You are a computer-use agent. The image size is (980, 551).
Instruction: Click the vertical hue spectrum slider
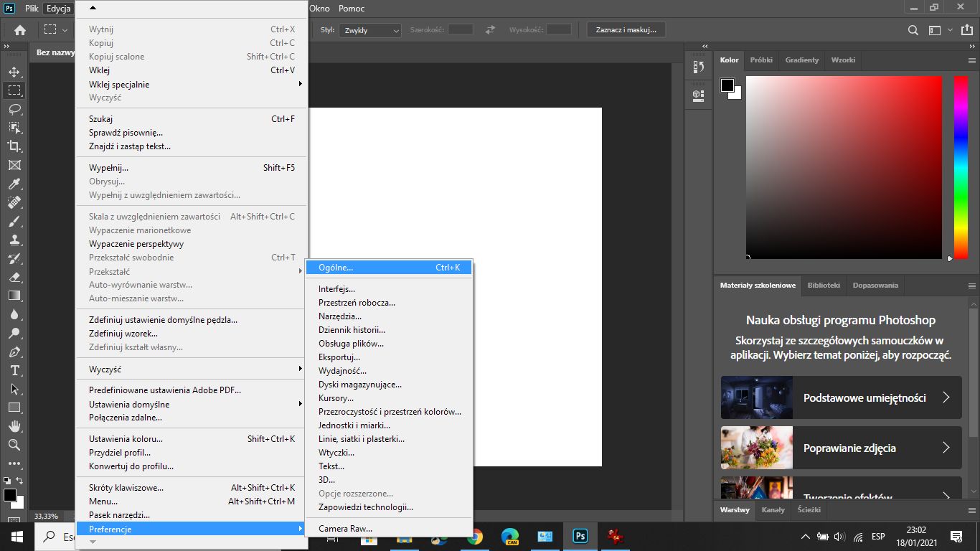pos(961,167)
